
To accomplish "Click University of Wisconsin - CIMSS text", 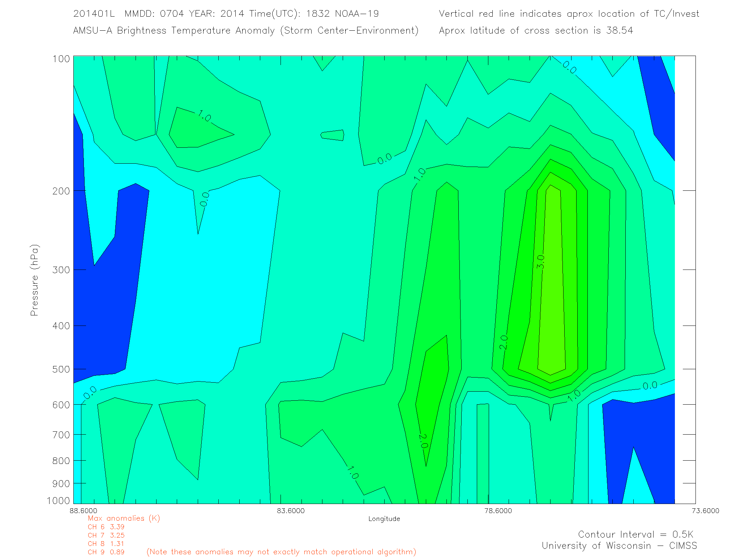I will click(619, 546).
